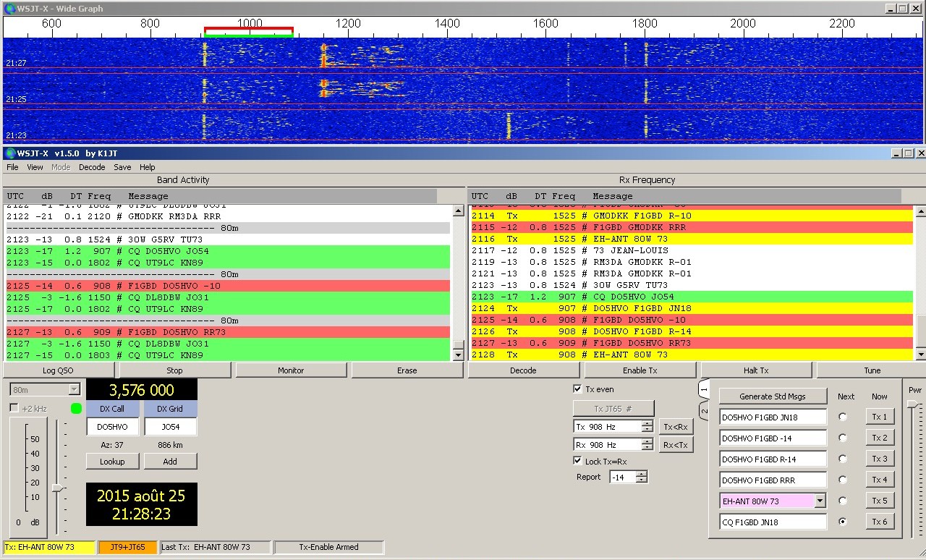Screen dimensions: 926x560
Task: Open the EH-ANT 80W 73 message dropdown
Action: click(x=820, y=501)
